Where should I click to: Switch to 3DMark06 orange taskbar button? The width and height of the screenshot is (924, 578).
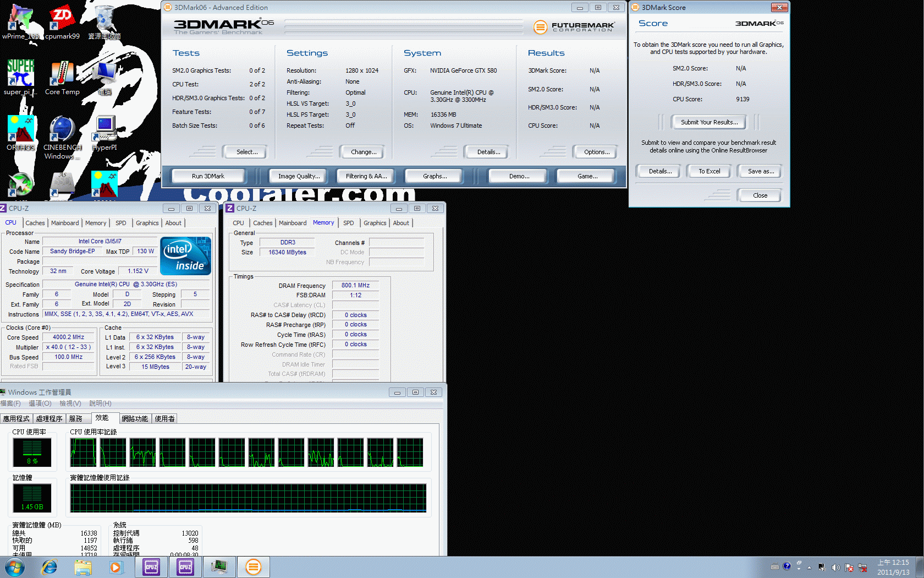(253, 567)
